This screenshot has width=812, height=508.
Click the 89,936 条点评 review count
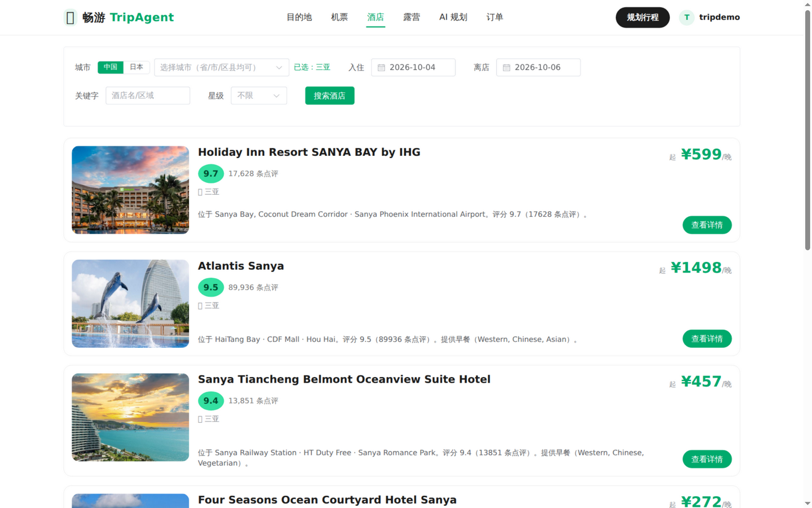[x=253, y=287]
